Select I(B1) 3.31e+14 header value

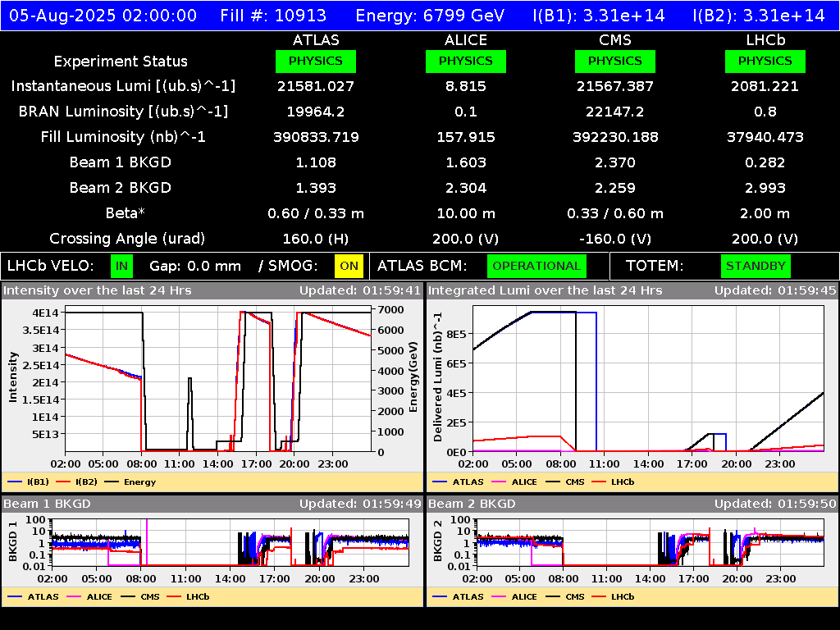(x=599, y=16)
